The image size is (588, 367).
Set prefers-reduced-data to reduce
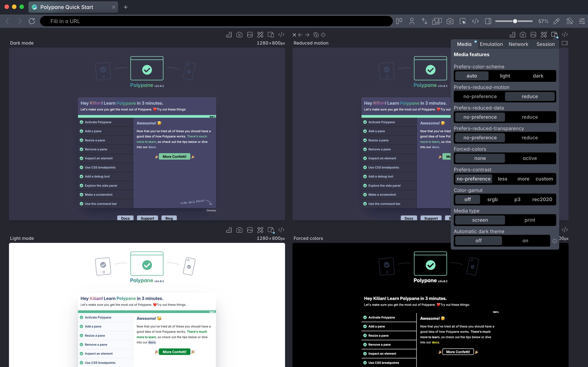530,117
